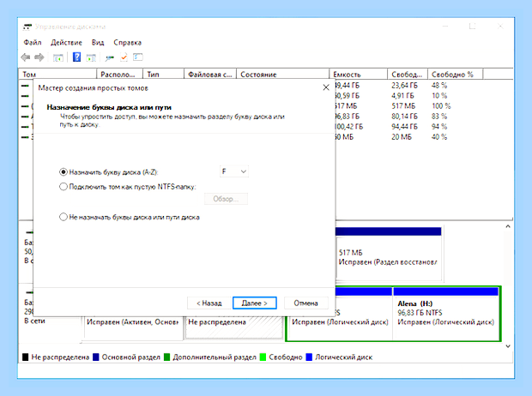Screen dimensions: 532x396
Task: Click the '96,83 ГБ NTFS' text in Alena partition
Action: pyautogui.click(x=420, y=313)
